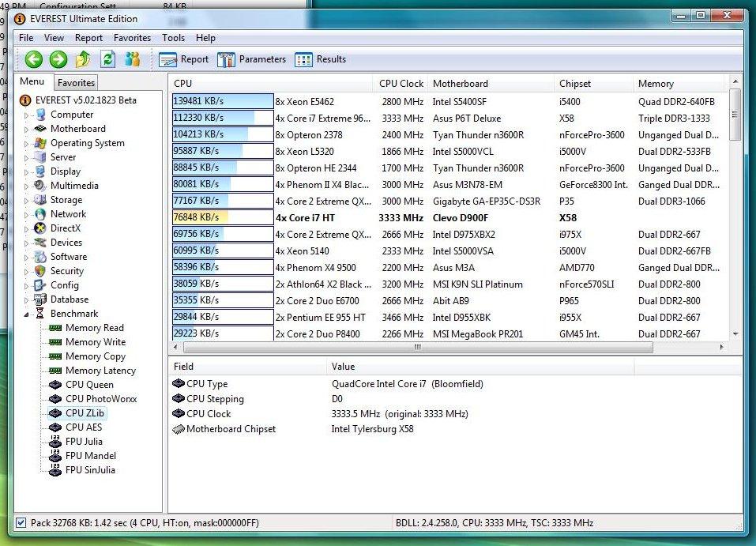Open the Memory Copy benchmark
Screen dimensions: 756x546
(96, 356)
